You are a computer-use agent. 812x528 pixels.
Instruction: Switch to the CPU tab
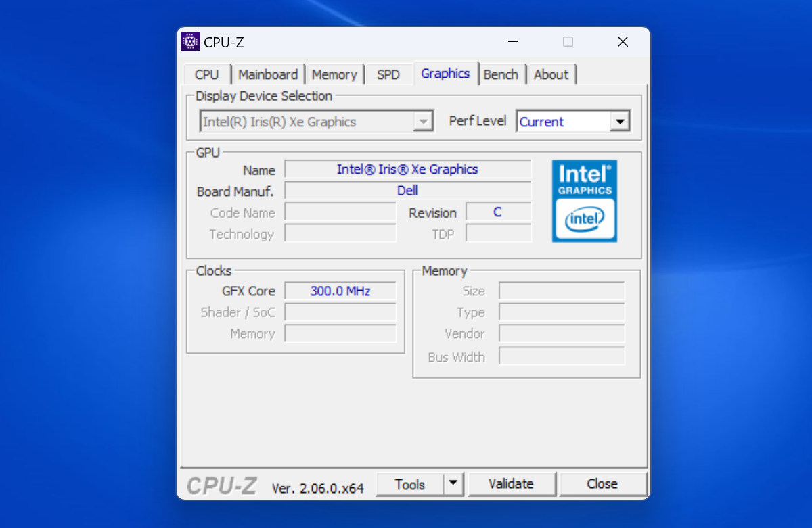coord(206,74)
